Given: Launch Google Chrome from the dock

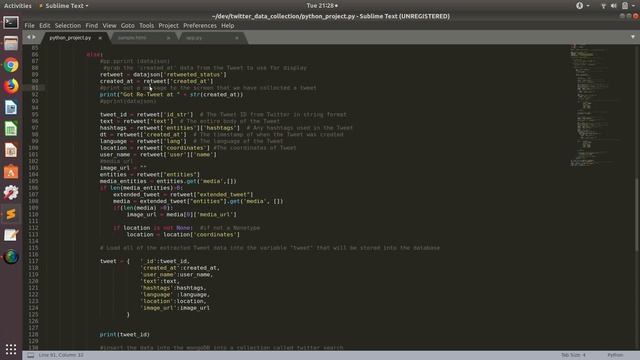Looking at the screenshot, I should (x=11, y=65).
